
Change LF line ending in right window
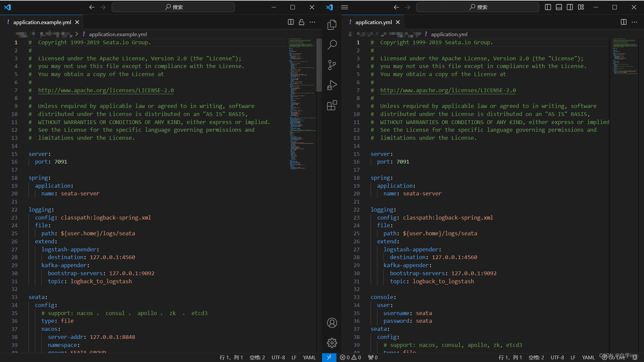coord(573,357)
